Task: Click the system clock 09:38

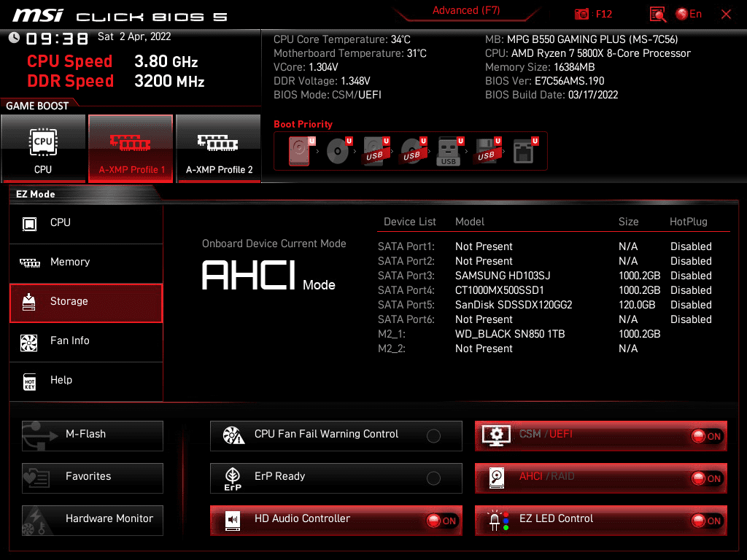Action: coord(57,39)
